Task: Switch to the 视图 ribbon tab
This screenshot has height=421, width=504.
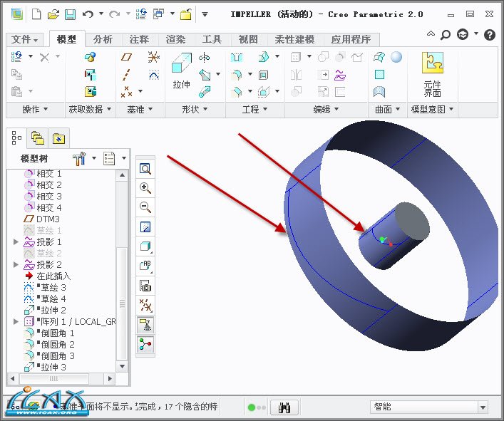Action: click(248, 39)
